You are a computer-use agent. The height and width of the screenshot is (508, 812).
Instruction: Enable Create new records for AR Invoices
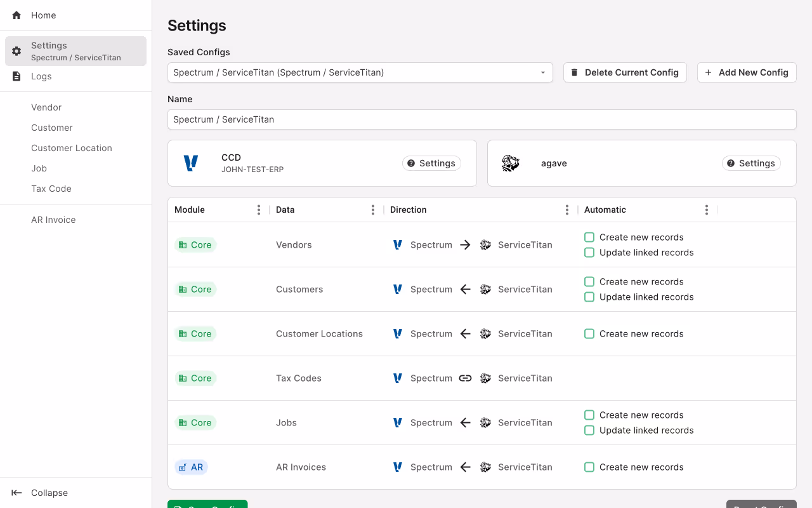tap(589, 467)
